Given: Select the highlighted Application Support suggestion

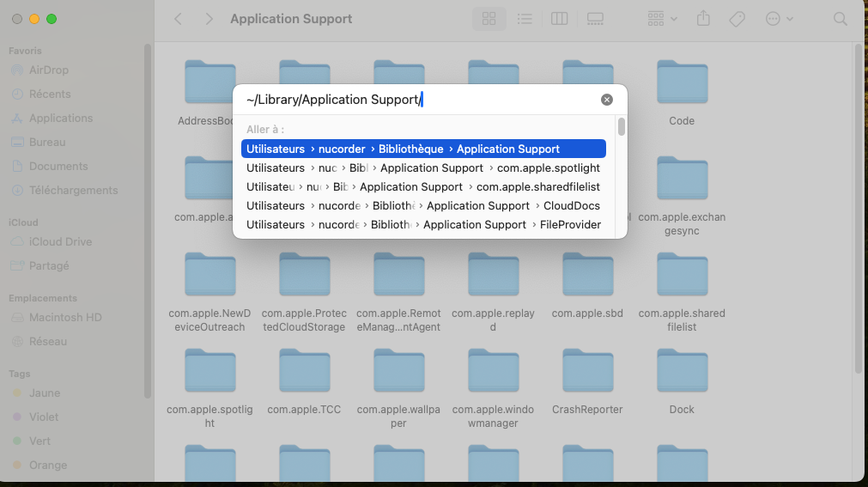Looking at the screenshot, I should 423,149.
